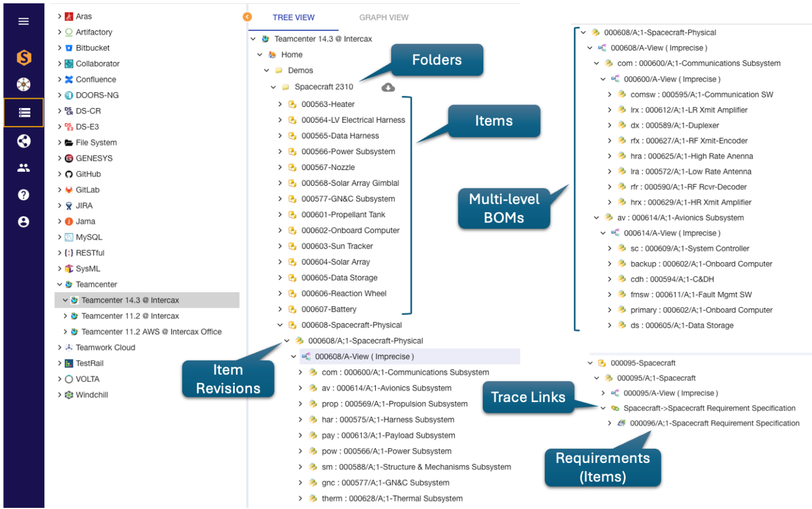Image resolution: width=812 pixels, height=509 pixels.
Task: Click the Demos folder
Action: tap(300, 71)
